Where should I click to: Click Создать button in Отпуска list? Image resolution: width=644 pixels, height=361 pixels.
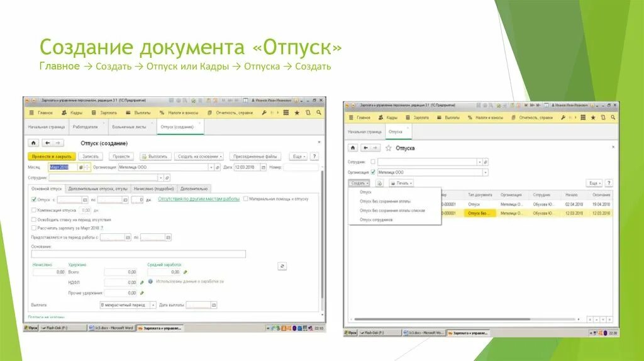[359, 183]
